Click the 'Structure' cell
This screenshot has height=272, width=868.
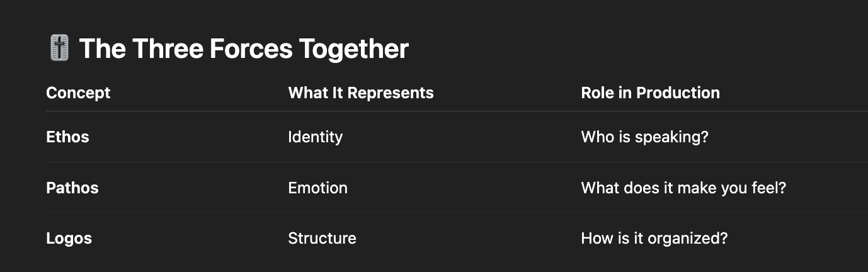[322, 238]
